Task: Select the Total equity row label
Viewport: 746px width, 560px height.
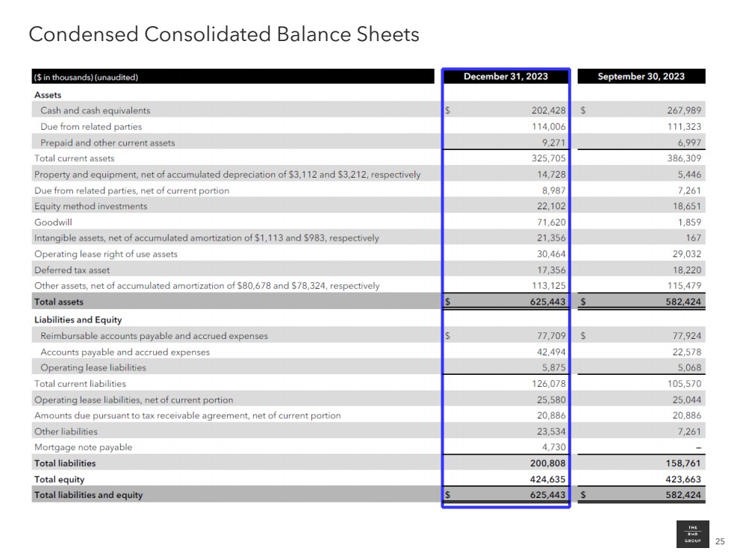Action: click(60, 479)
